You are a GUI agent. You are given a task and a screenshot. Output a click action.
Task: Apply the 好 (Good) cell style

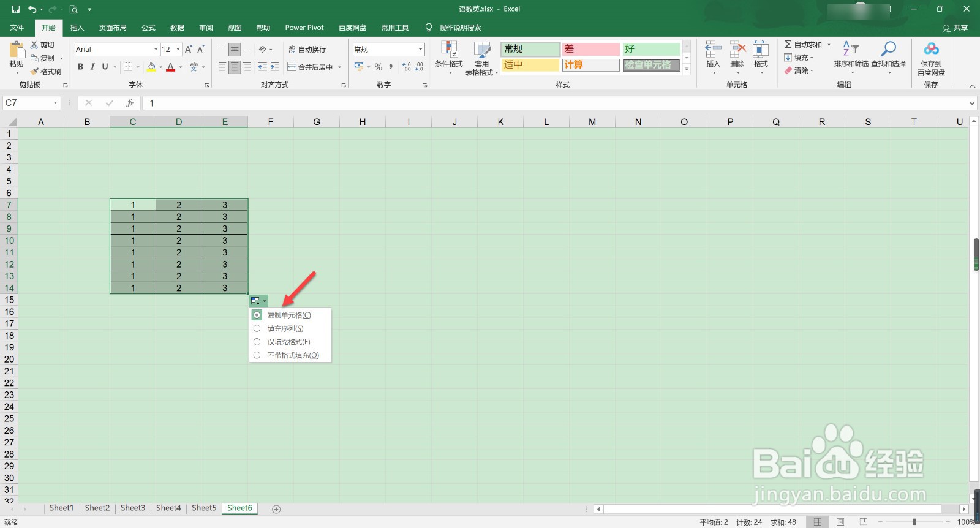tap(651, 49)
